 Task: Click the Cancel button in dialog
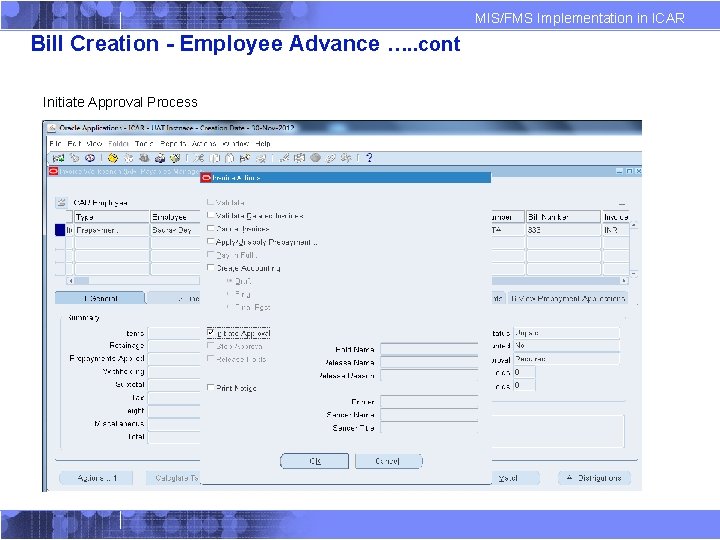click(x=388, y=461)
